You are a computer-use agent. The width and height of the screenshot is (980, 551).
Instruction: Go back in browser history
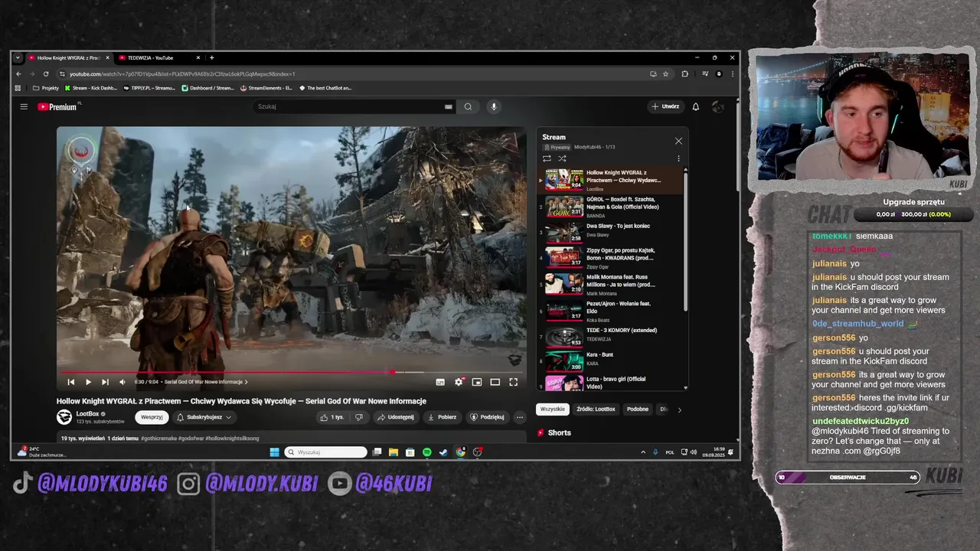[x=18, y=74]
